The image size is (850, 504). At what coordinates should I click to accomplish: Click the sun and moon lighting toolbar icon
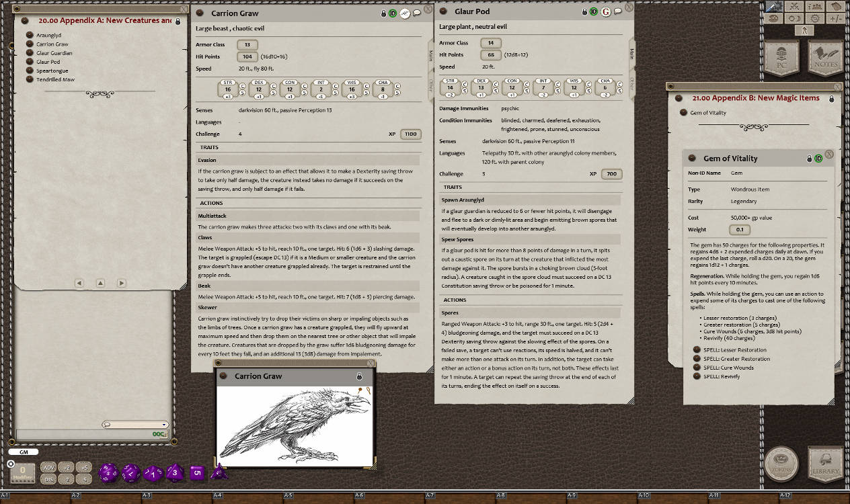click(x=794, y=19)
